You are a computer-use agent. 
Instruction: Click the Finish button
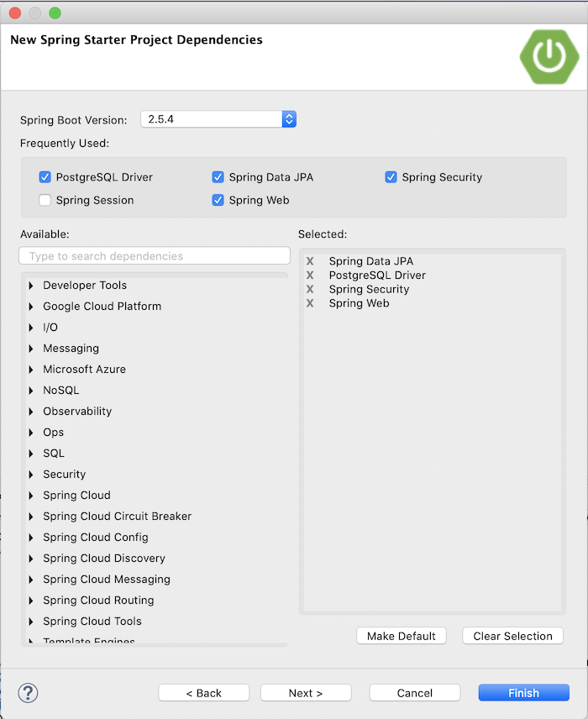pyautogui.click(x=523, y=693)
